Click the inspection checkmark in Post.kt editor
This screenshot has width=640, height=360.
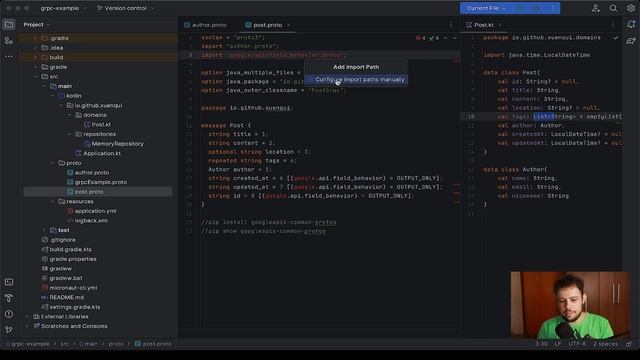(x=616, y=38)
